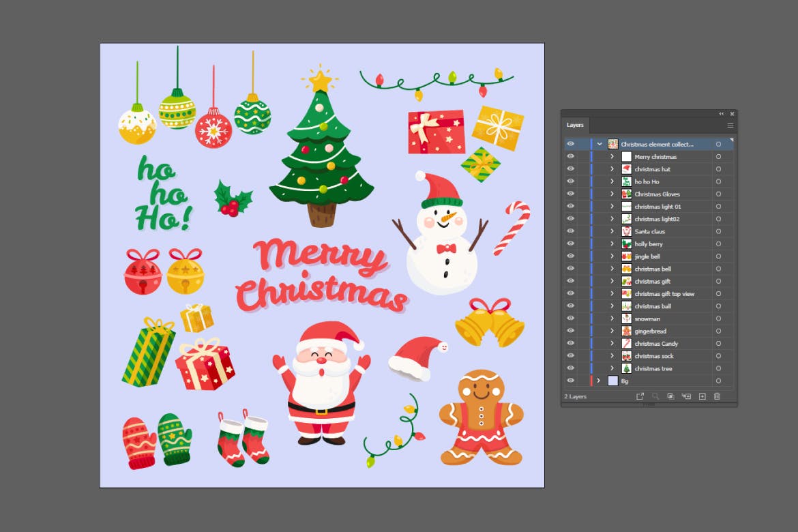Click the jingle bell layer thumbnail
Image resolution: width=798 pixels, height=532 pixels.
[x=626, y=256]
